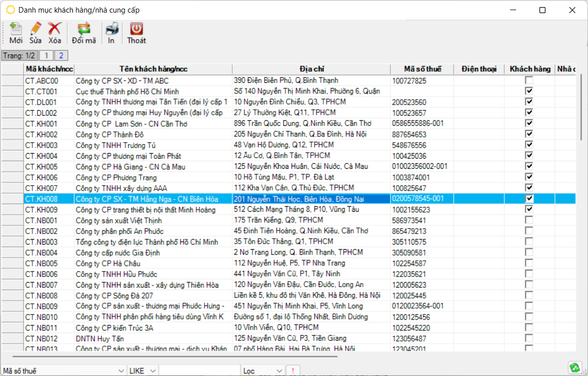Print the list with the In icon
The image size is (588, 376).
[111, 33]
